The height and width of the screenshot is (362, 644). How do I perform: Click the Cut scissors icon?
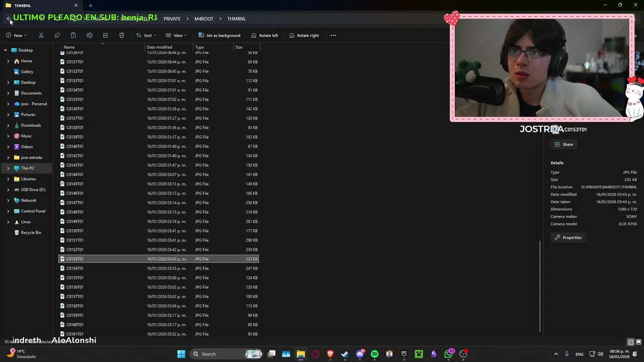pyautogui.click(x=41, y=35)
